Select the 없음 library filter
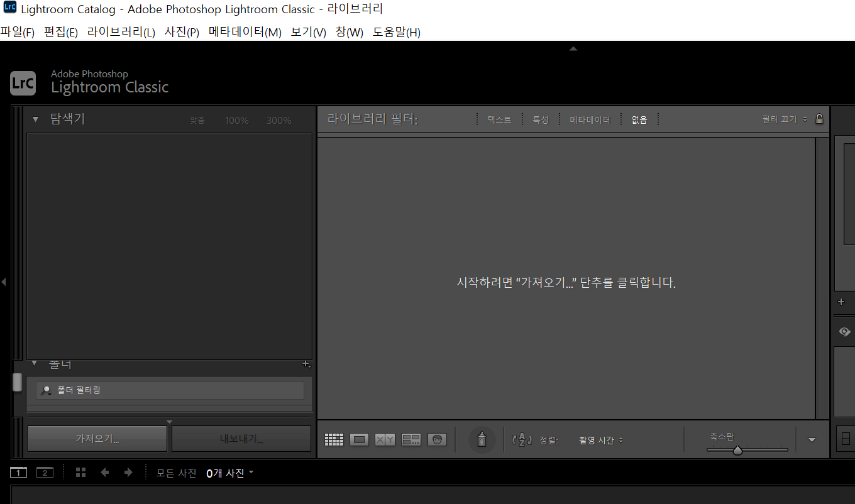855x504 pixels. click(639, 119)
